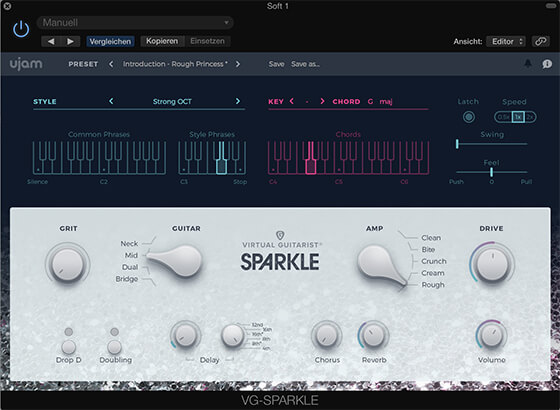
Task: Select the Dual guitar pickup position
Action: coord(130,267)
